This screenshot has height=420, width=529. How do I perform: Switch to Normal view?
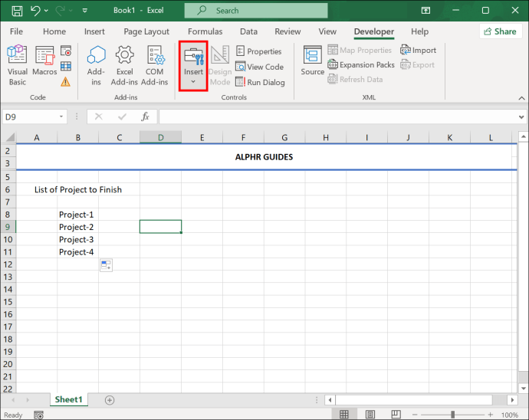coord(343,415)
